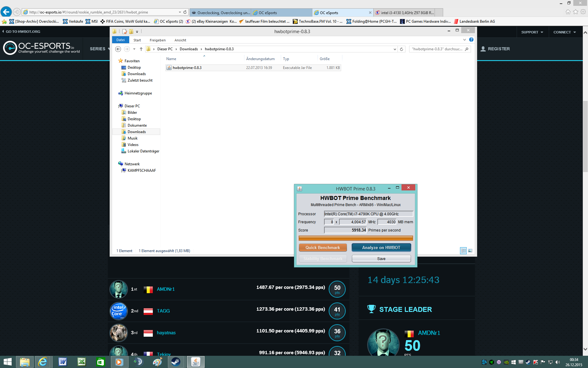Click the Kaspersky icon in system tray
The image size is (588, 368).
point(536,362)
